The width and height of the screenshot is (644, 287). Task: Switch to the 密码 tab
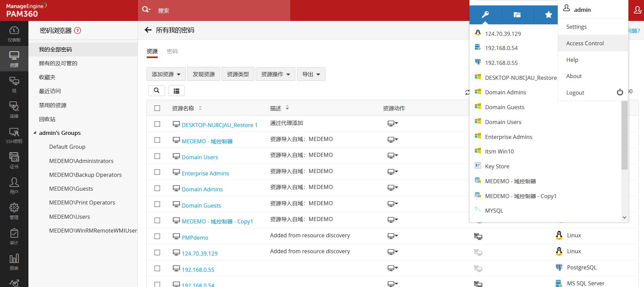[x=172, y=51]
